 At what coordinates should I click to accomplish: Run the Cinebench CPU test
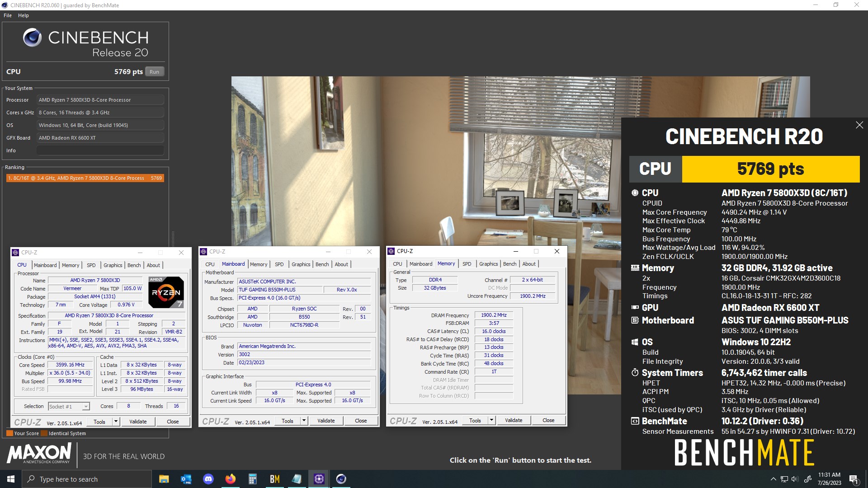point(154,72)
